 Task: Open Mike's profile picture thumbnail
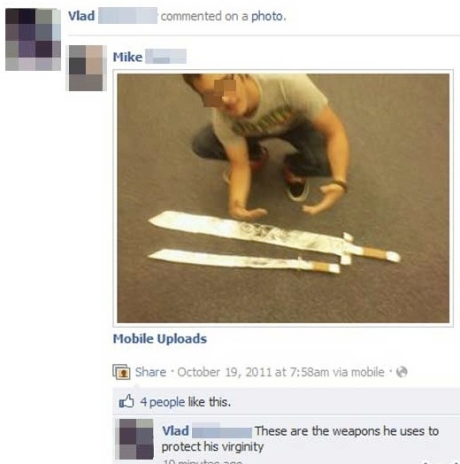tap(88, 68)
